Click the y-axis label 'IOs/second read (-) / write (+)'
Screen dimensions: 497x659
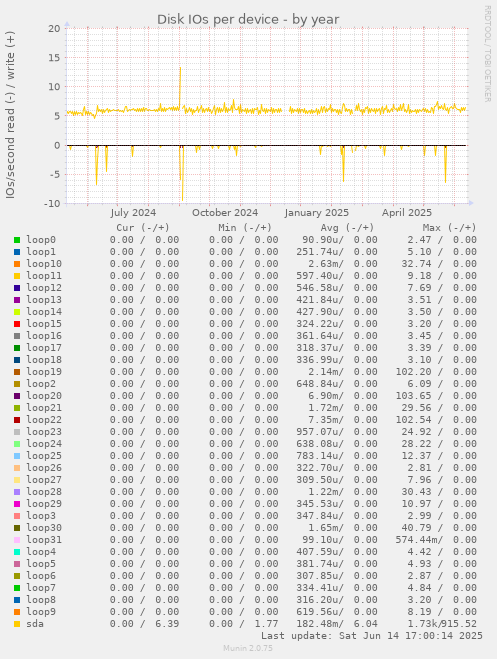tap(11, 114)
